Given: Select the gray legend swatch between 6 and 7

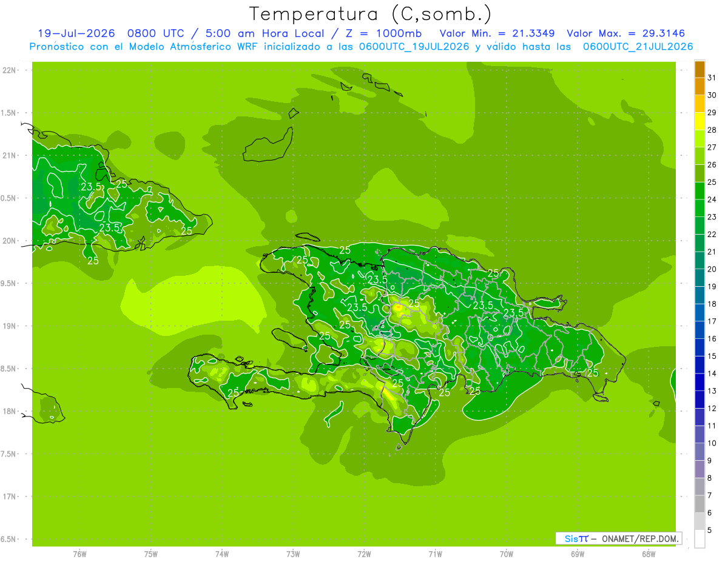Looking at the screenshot, I should coord(699,504).
